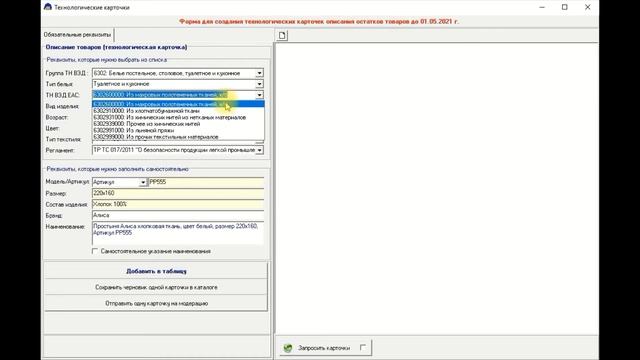Viewport: 640px width, 360px height.
Task: Click the Наименование multiline text box
Action: coord(178,233)
